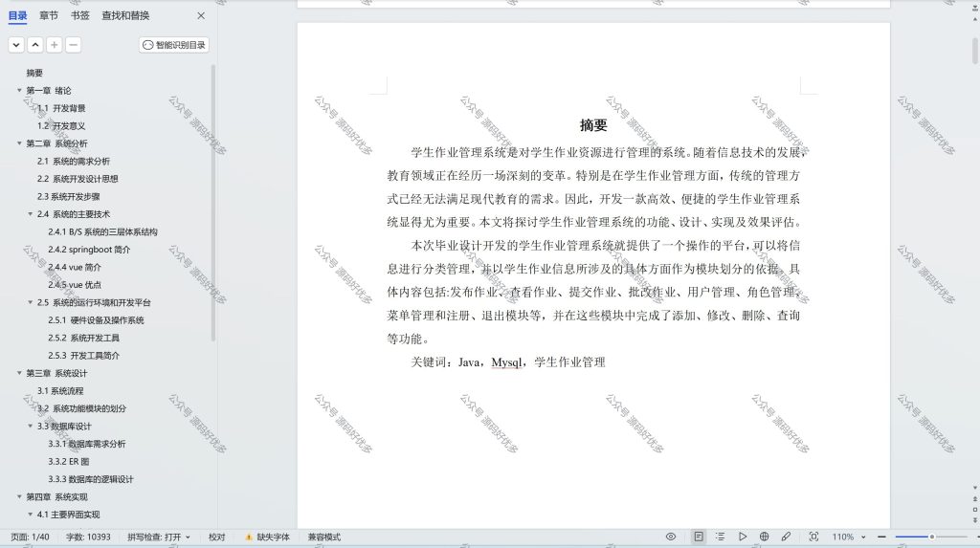Image resolution: width=980 pixels, height=548 pixels.
Task: Collapse 第一章 绪论 tree node
Action: (19, 91)
